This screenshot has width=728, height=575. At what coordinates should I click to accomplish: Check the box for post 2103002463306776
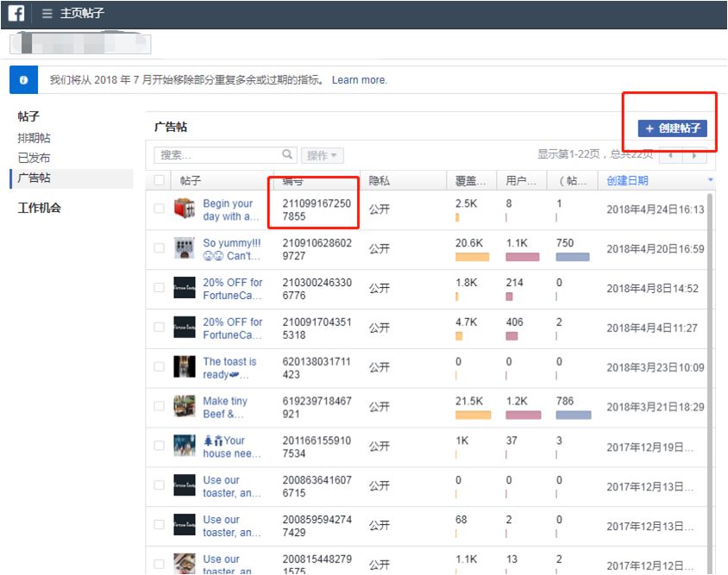[159, 287]
